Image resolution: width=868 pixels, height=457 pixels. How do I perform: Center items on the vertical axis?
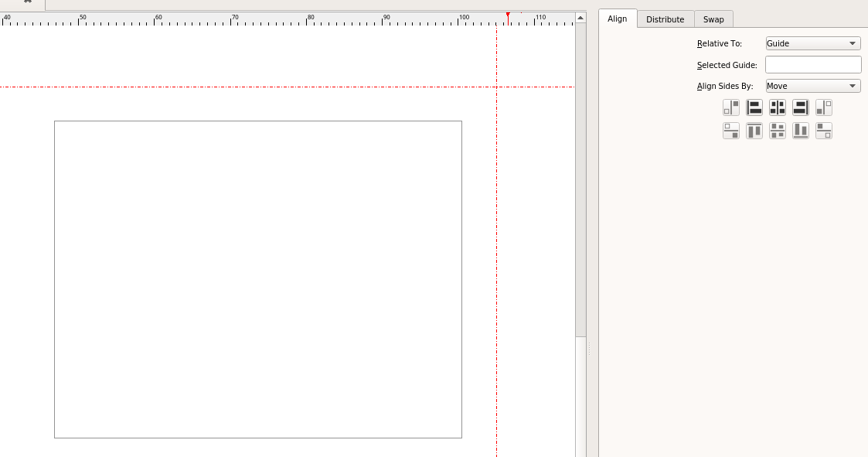pos(777,107)
